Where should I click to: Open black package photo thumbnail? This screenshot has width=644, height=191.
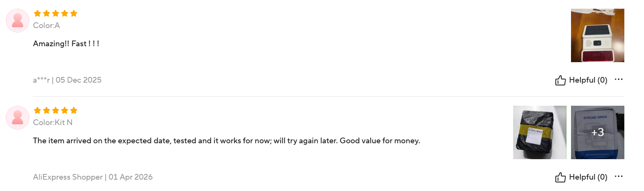[539, 132]
